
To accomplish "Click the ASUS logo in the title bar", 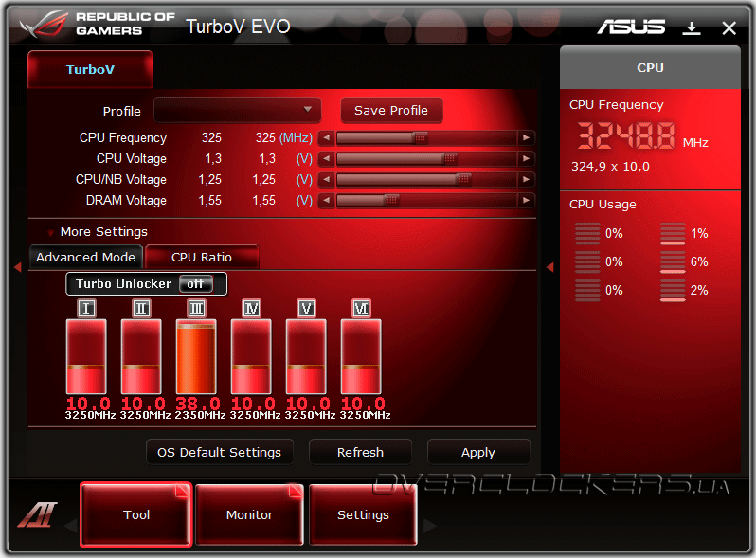I will tap(631, 27).
